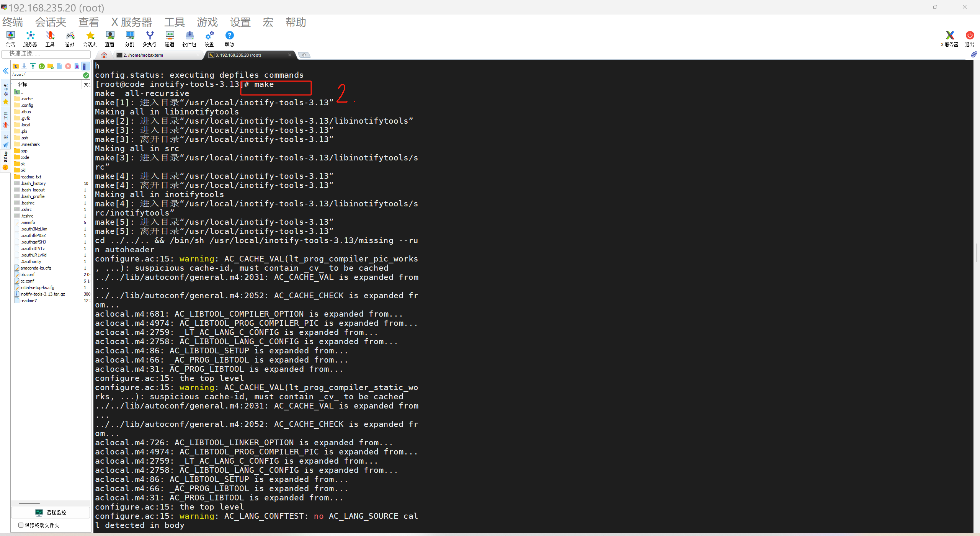Click the SFTP download arrow icon
The width and height of the screenshot is (980, 536).
pyautogui.click(x=24, y=66)
